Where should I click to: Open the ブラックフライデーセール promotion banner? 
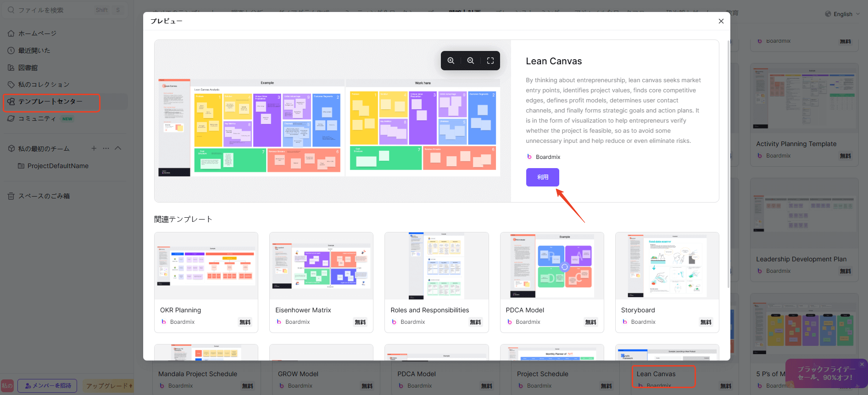pyautogui.click(x=826, y=373)
